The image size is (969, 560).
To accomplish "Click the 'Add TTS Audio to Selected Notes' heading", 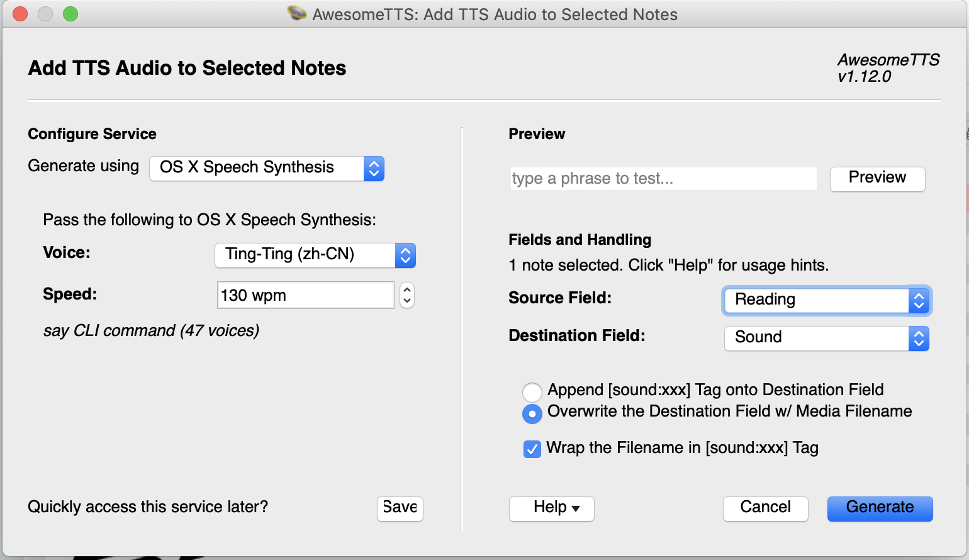I will pos(187,68).
